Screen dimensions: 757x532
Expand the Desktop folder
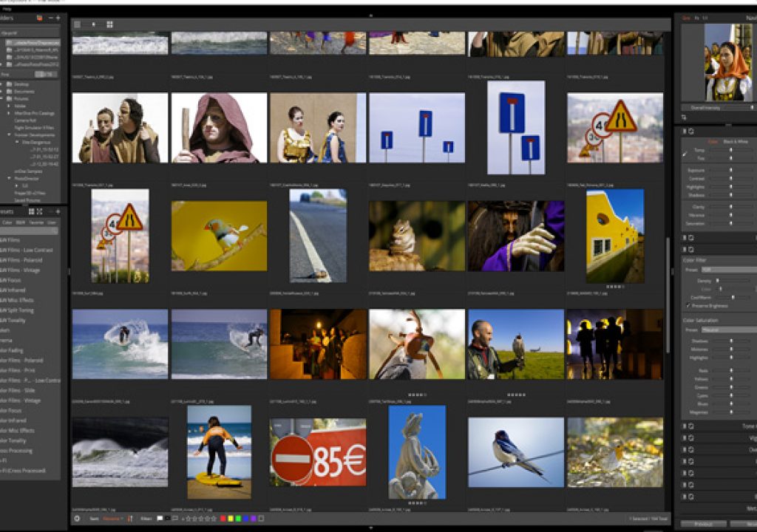(x=1, y=84)
